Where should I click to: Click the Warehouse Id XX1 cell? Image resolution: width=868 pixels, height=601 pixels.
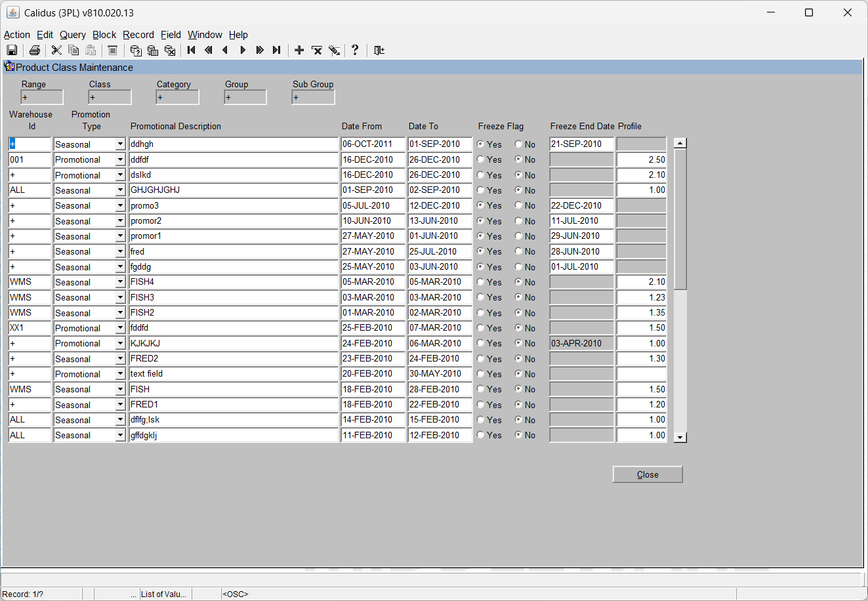click(30, 327)
